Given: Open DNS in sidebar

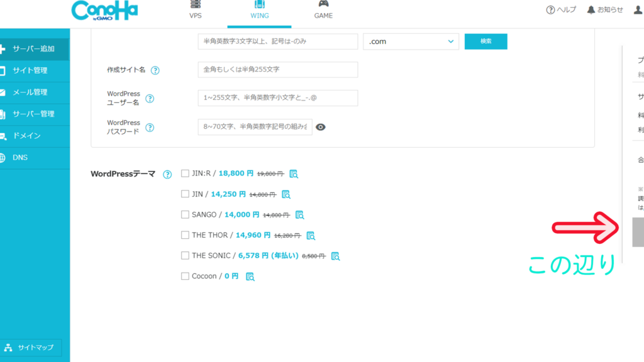Looking at the screenshot, I should [35, 158].
